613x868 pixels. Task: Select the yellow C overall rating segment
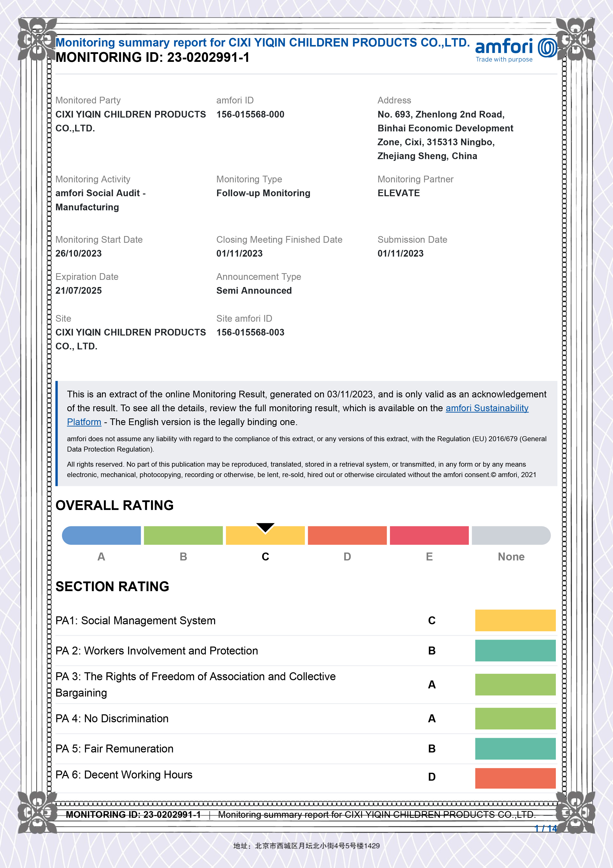point(265,535)
